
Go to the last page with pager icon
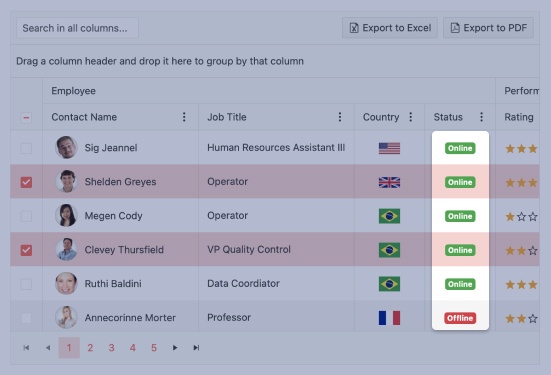[196, 348]
